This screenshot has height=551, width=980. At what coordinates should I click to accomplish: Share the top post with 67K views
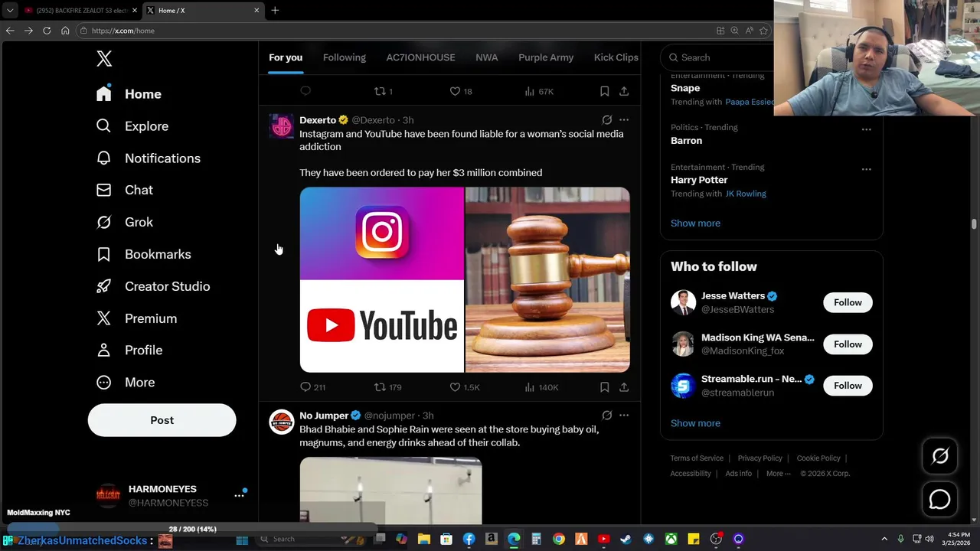[624, 91]
